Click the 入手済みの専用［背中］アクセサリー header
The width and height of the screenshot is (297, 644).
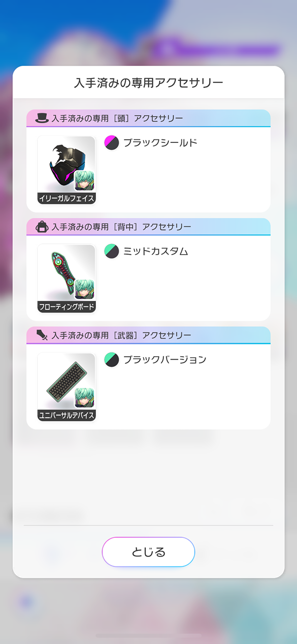[148, 227]
